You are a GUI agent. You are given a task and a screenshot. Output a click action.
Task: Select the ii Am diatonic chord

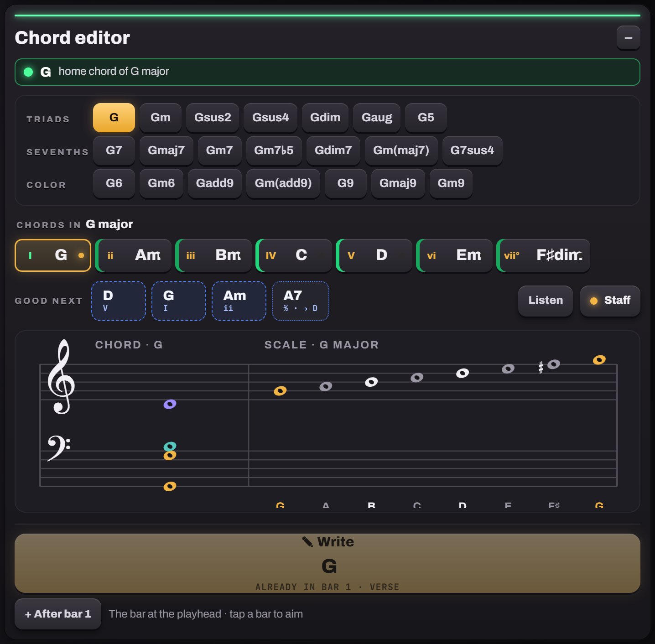tap(133, 255)
